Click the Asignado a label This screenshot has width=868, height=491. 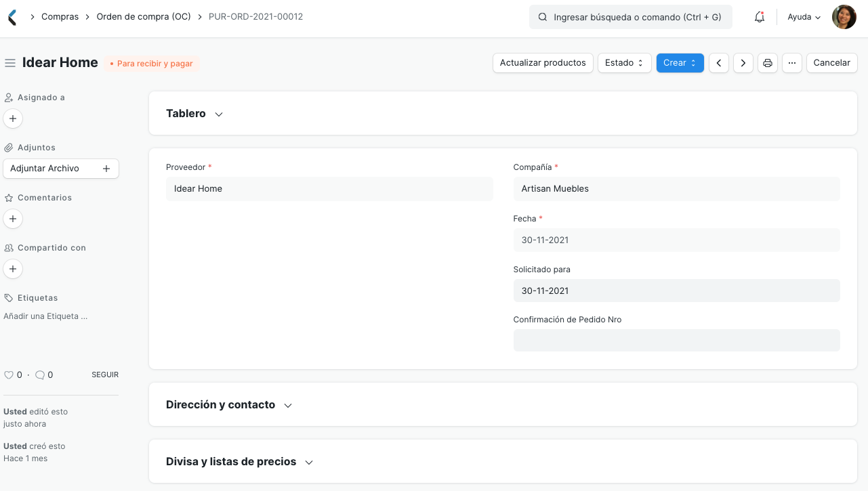[x=41, y=98]
